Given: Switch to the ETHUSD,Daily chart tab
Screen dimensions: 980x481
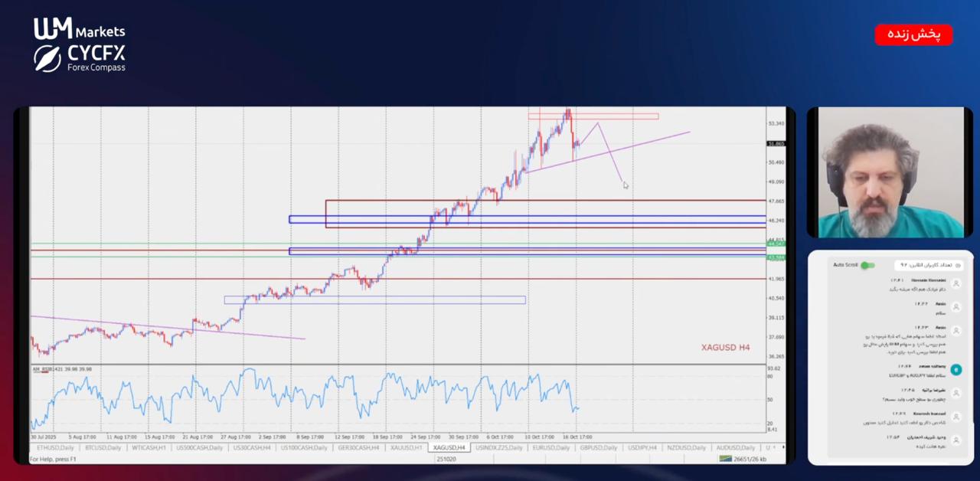Looking at the screenshot, I should pos(55,447).
